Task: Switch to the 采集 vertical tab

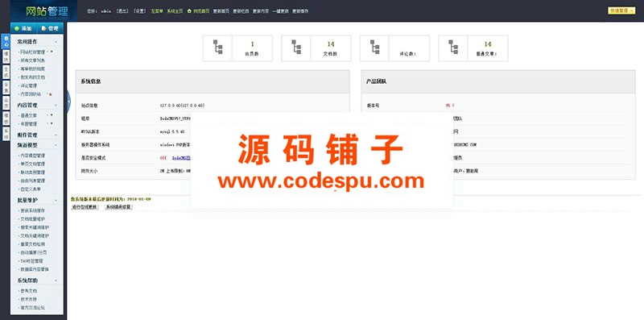Action: tap(6, 88)
